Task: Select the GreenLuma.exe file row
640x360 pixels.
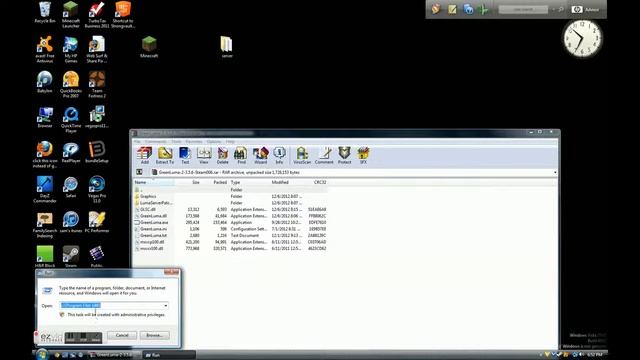Action: click(231, 222)
